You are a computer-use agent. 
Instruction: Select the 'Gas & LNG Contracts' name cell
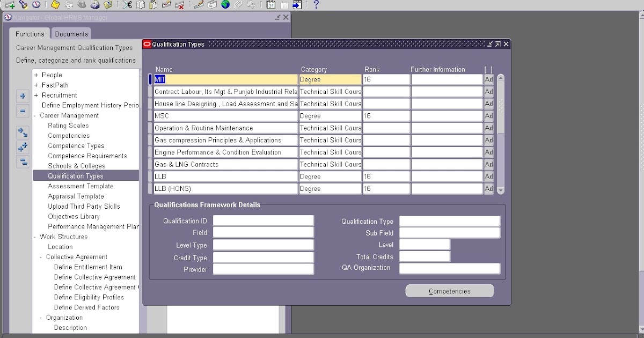(x=225, y=165)
